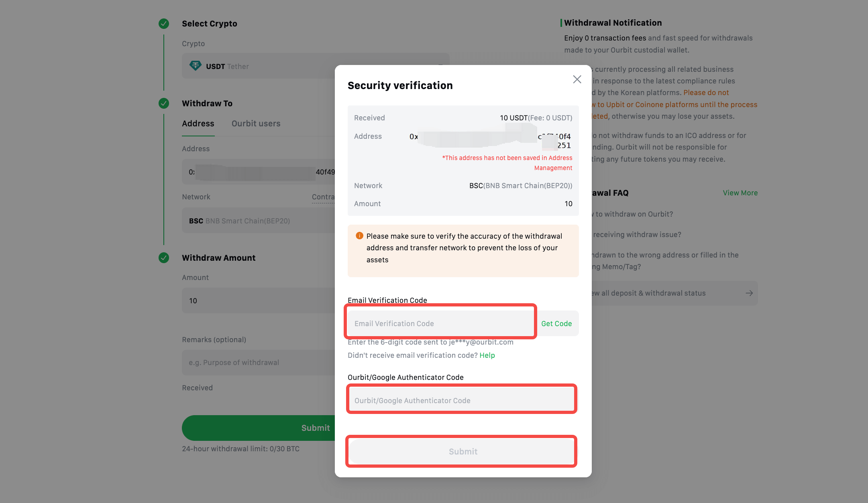Click the USDT Tether coin icon
868x503 pixels.
195,66
